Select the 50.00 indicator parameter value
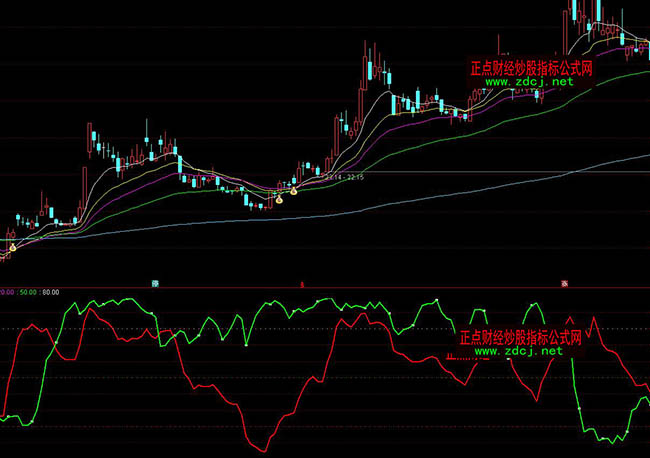This screenshot has height=458, width=650. (27, 292)
